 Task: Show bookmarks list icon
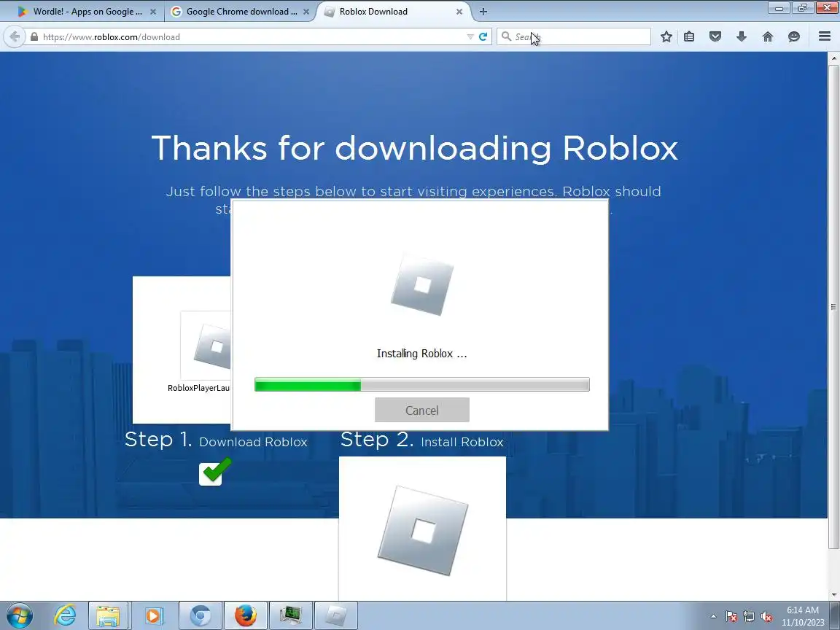[x=689, y=36]
